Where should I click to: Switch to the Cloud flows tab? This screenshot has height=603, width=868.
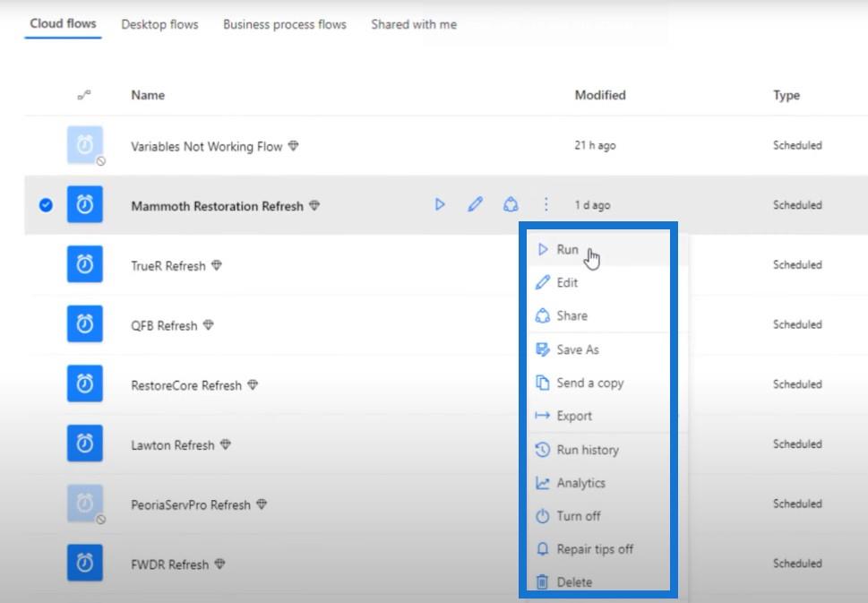63,24
